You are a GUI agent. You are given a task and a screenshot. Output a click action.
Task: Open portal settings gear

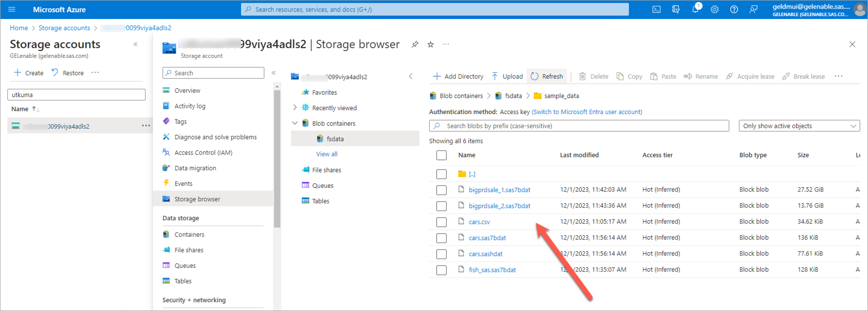(714, 9)
